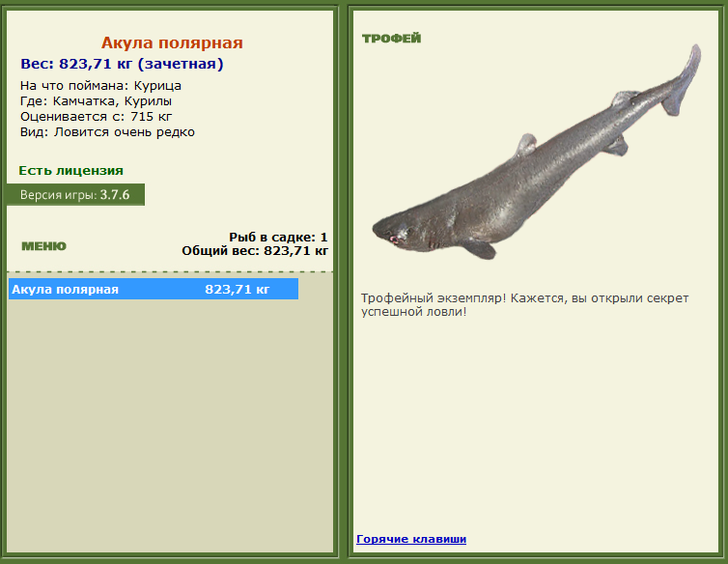Open the Горячие клавиши link

[x=411, y=539]
